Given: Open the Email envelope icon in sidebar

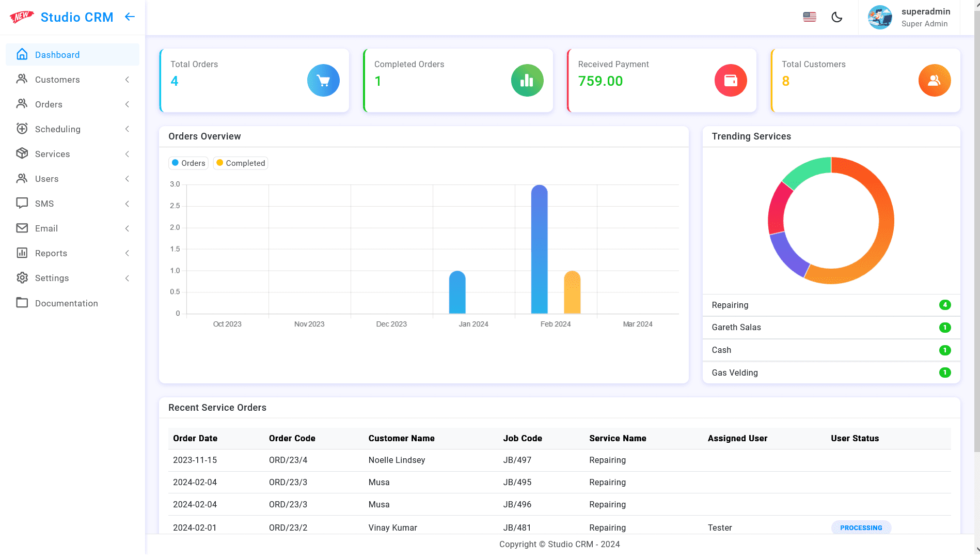Looking at the screenshot, I should [x=21, y=228].
